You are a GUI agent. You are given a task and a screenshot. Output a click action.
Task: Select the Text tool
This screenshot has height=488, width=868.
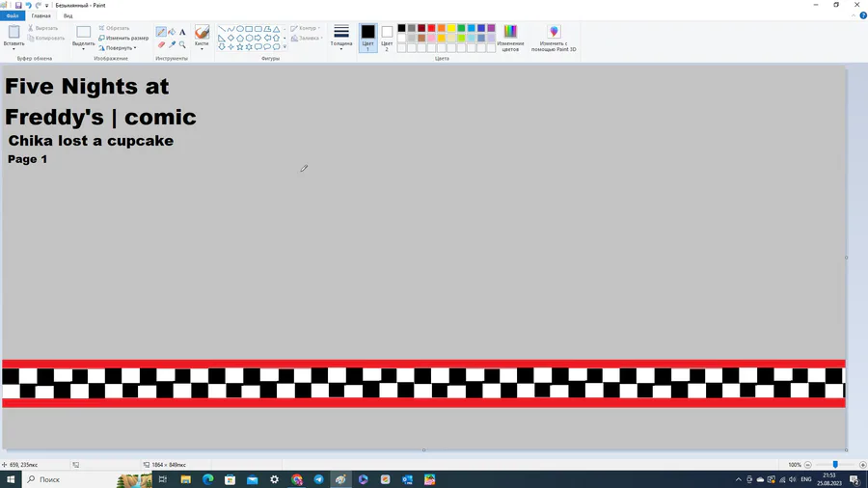[x=182, y=32]
